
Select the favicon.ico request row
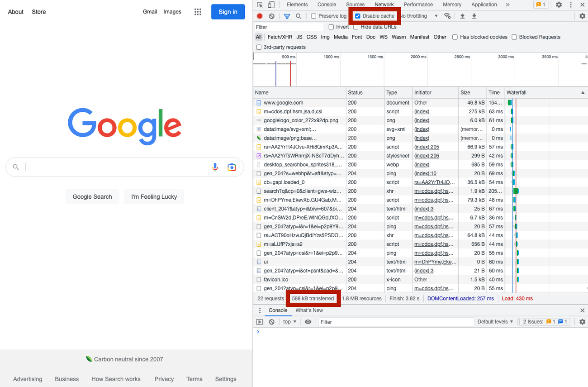(421, 280)
